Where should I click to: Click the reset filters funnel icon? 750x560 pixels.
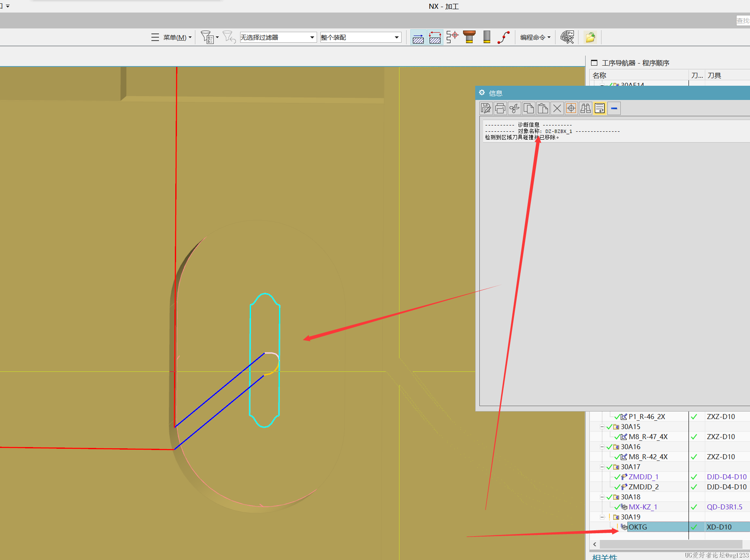(x=229, y=37)
